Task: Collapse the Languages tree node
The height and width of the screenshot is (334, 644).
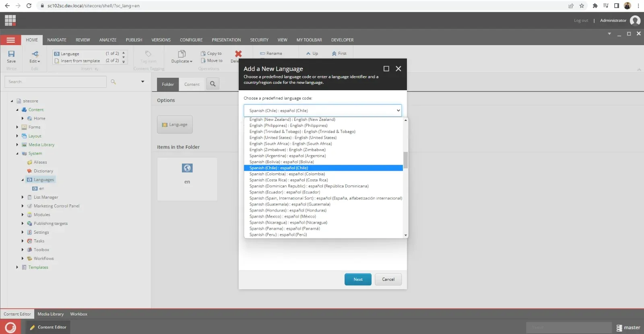Action: click(x=23, y=180)
